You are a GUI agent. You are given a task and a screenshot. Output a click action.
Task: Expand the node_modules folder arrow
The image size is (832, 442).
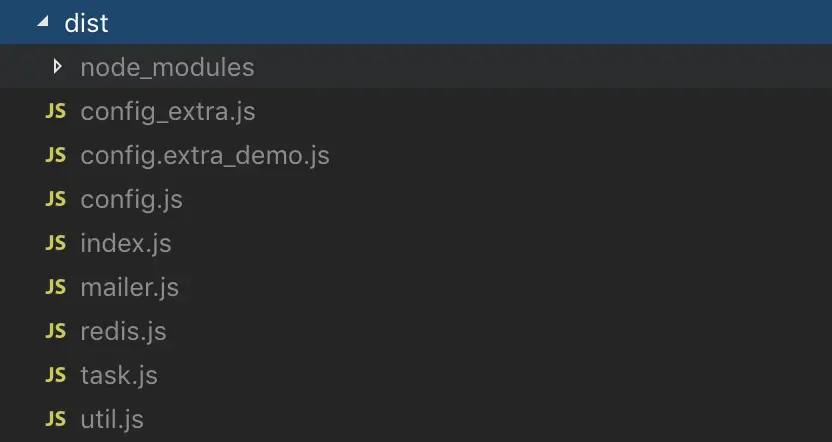57,66
